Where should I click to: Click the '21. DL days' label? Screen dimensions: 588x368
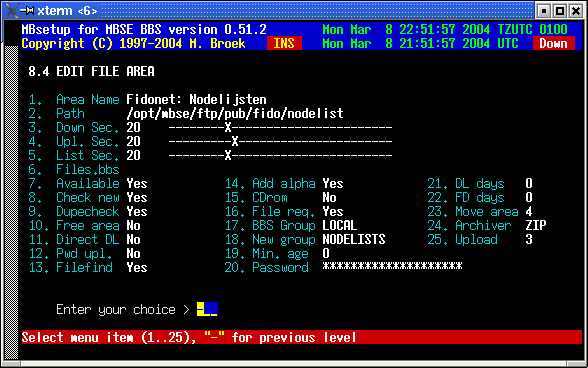466,184
